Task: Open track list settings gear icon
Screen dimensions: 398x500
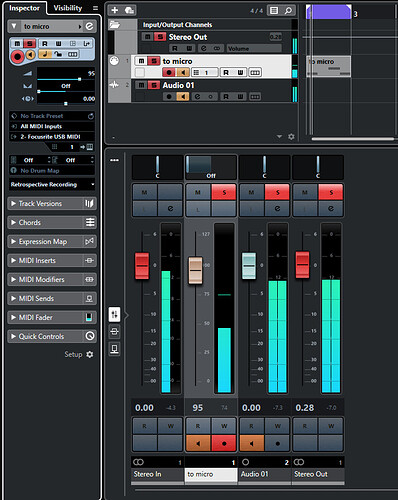Action: [x=291, y=137]
